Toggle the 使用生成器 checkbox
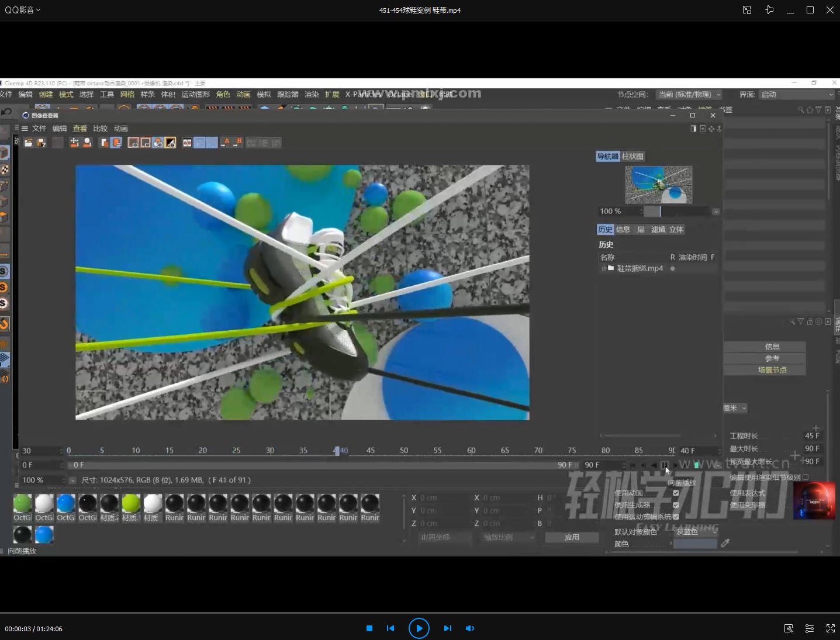Image resolution: width=840 pixels, height=640 pixels. [676, 505]
